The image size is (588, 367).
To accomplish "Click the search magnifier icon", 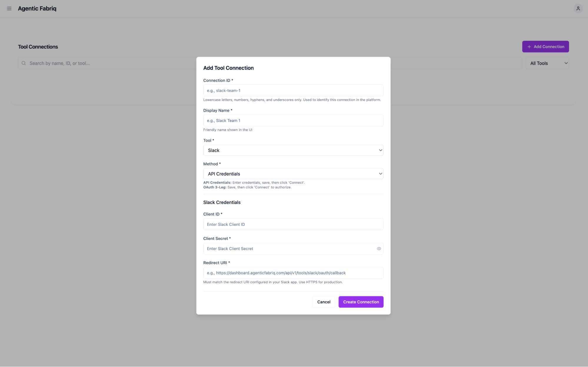I will (x=24, y=63).
